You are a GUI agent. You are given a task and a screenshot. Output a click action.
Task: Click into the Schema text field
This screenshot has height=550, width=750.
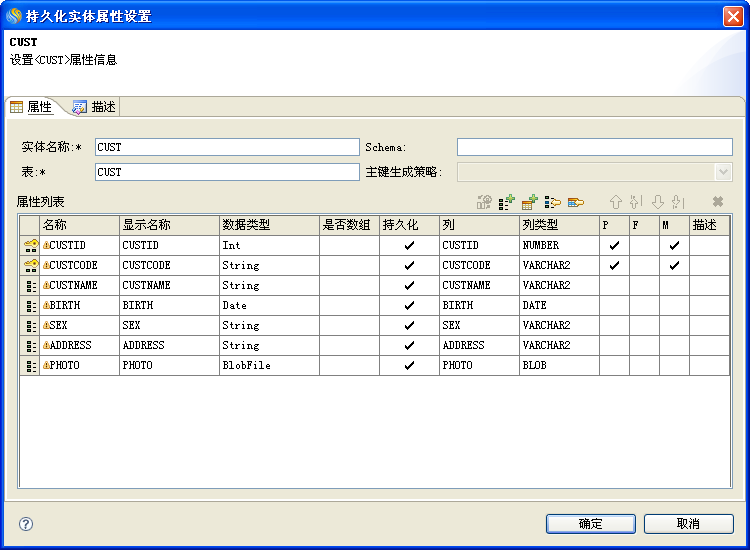(x=594, y=147)
